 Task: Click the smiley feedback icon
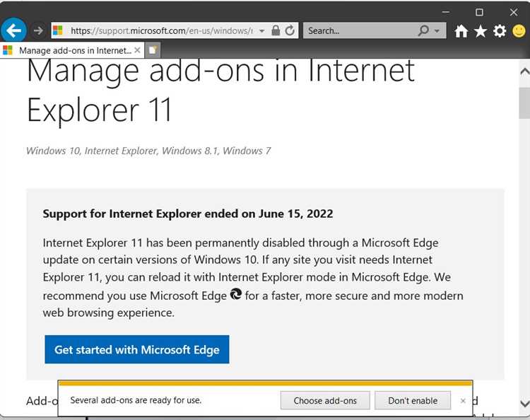(x=519, y=31)
